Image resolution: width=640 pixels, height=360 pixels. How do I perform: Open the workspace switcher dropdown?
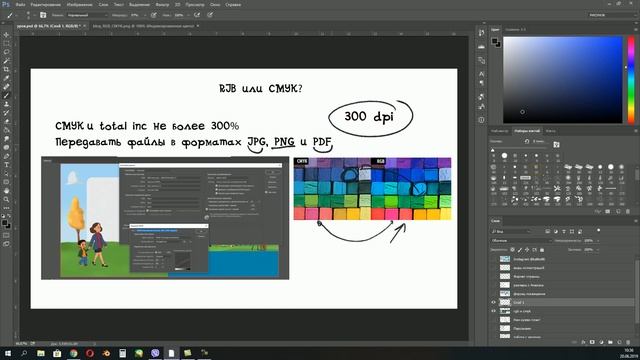[x=612, y=15]
